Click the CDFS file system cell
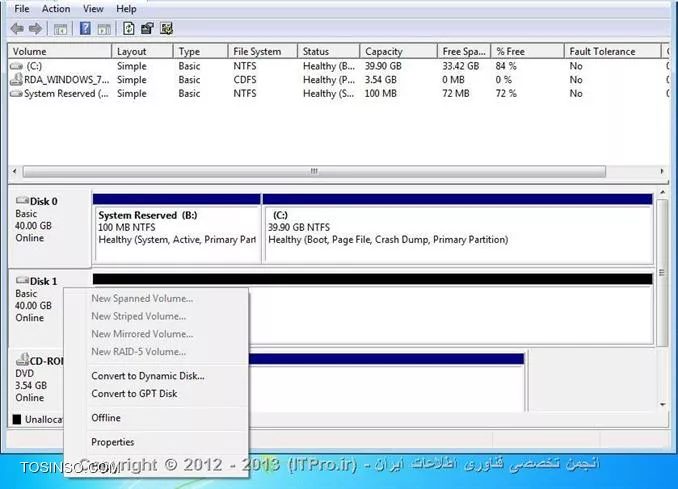The image size is (678, 489). coord(245,80)
